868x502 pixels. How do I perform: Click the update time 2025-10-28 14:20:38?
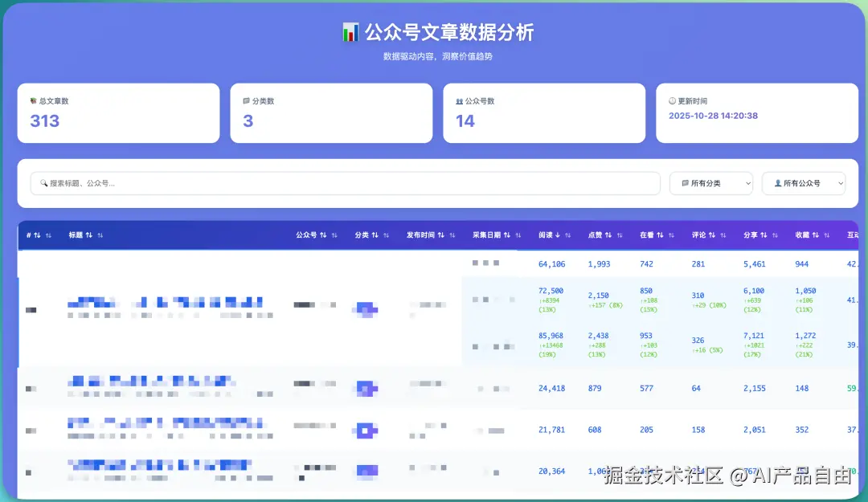pyautogui.click(x=713, y=116)
